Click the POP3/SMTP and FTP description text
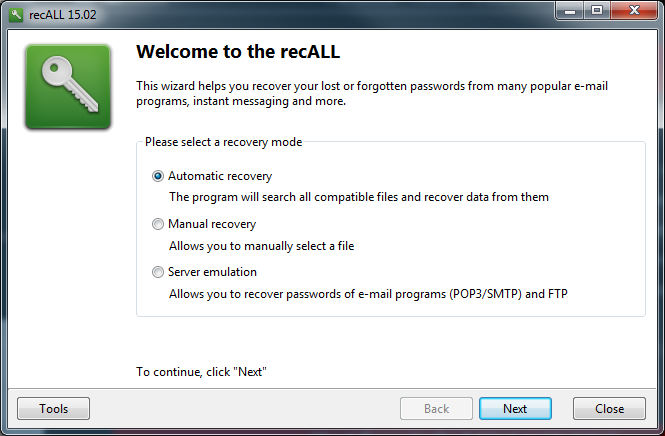Image resolution: width=665 pixels, height=436 pixels. (368, 294)
